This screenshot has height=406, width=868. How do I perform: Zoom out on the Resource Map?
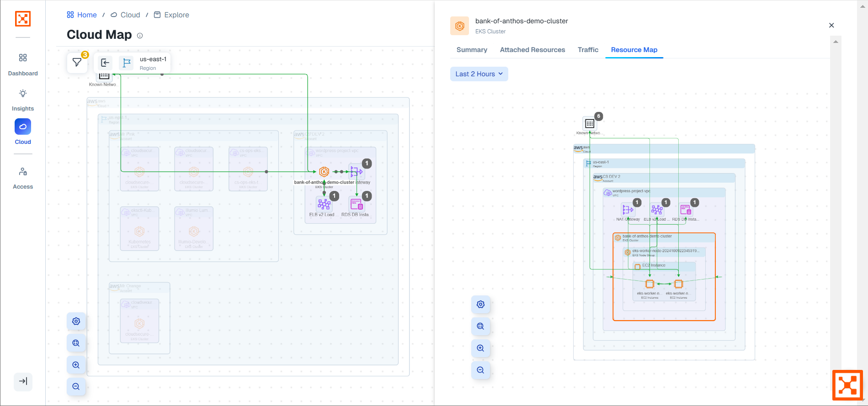(x=480, y=370)
